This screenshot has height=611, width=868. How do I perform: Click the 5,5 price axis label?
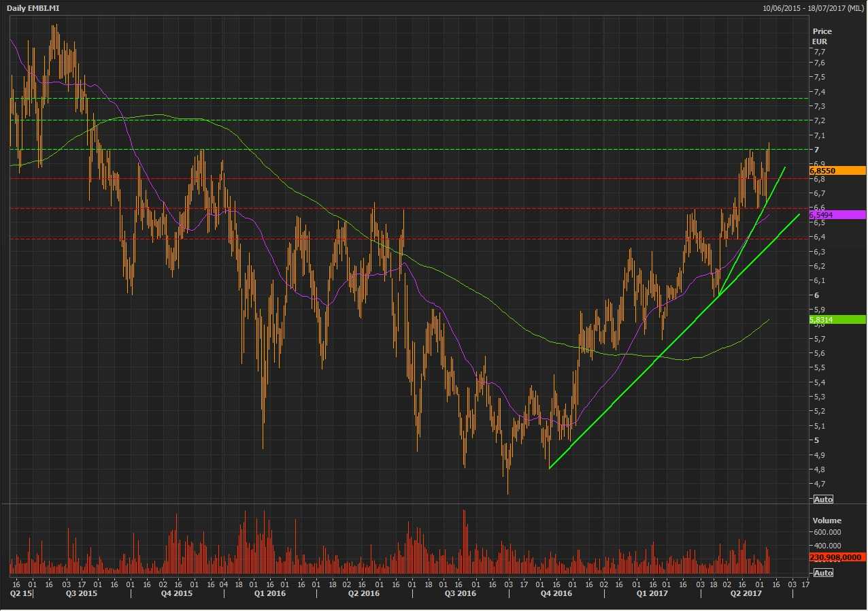pos(819,367)
